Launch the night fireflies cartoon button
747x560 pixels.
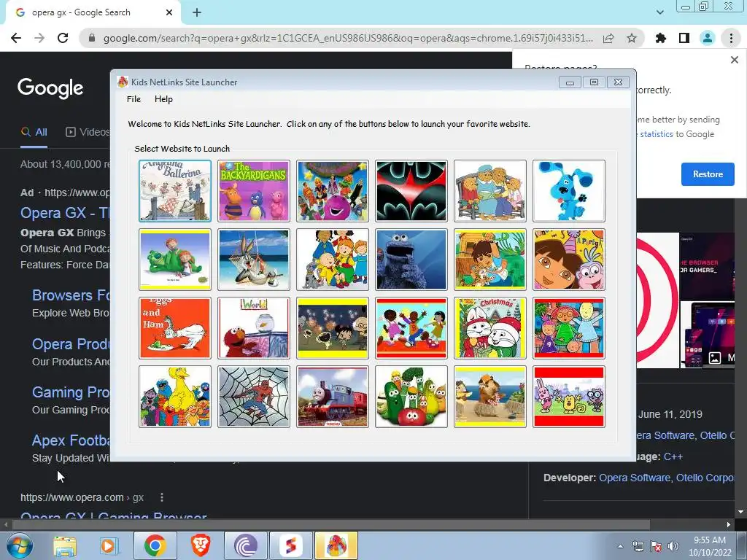tap(333, 328)
